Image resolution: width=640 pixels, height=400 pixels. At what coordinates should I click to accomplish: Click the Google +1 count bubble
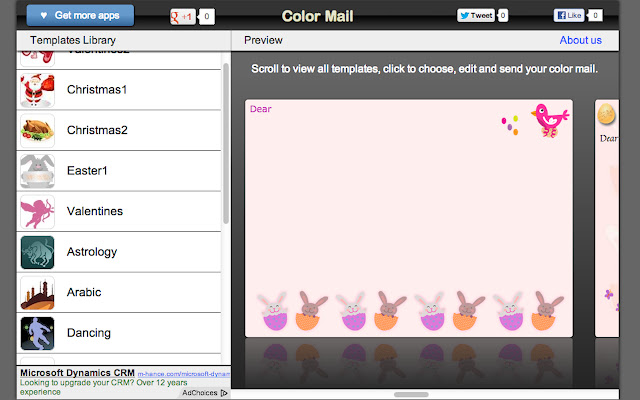tap(207, 17)
